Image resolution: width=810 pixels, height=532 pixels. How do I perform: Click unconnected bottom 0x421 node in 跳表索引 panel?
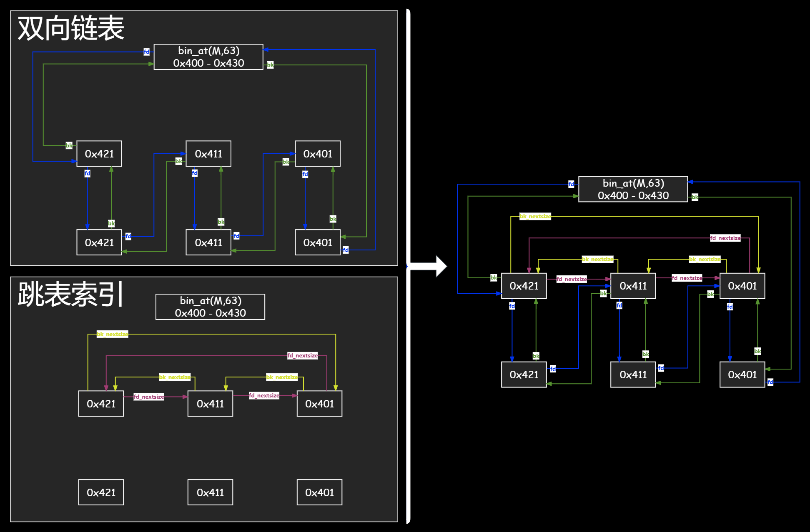click(x=101, y=492)
